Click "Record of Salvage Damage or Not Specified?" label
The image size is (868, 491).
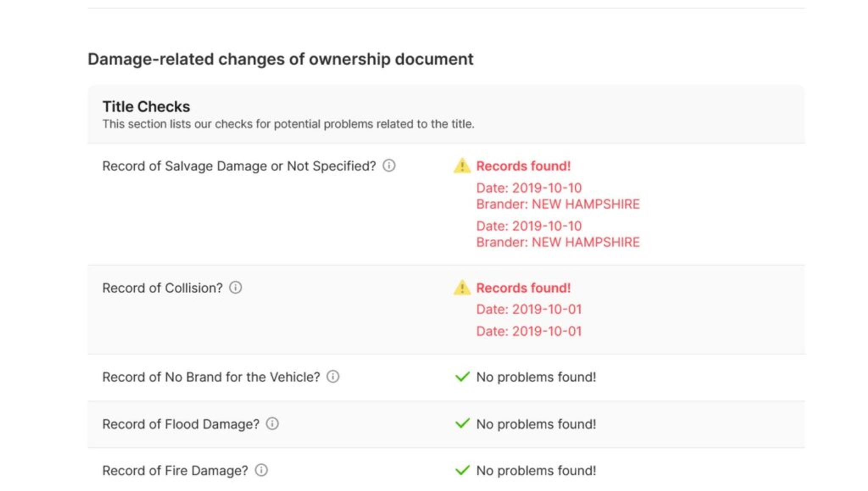[239, 166]
